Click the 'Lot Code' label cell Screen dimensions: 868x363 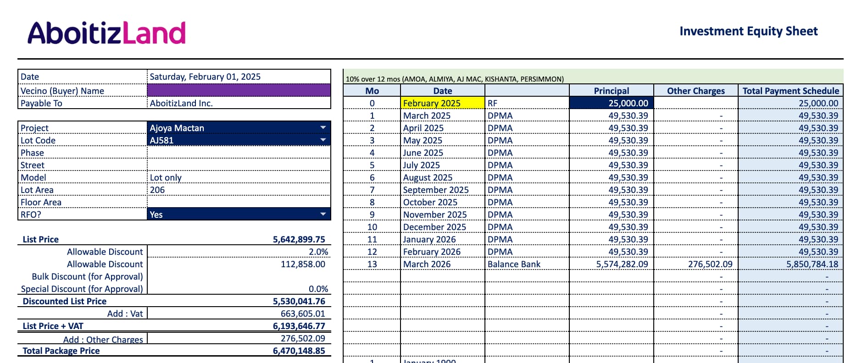[83, 140]
